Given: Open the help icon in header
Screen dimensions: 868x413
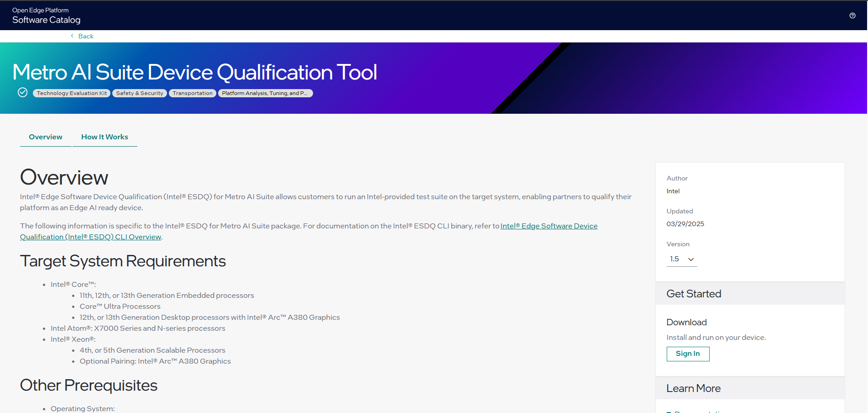Looking at the screenshot, I should click(852, 16).
